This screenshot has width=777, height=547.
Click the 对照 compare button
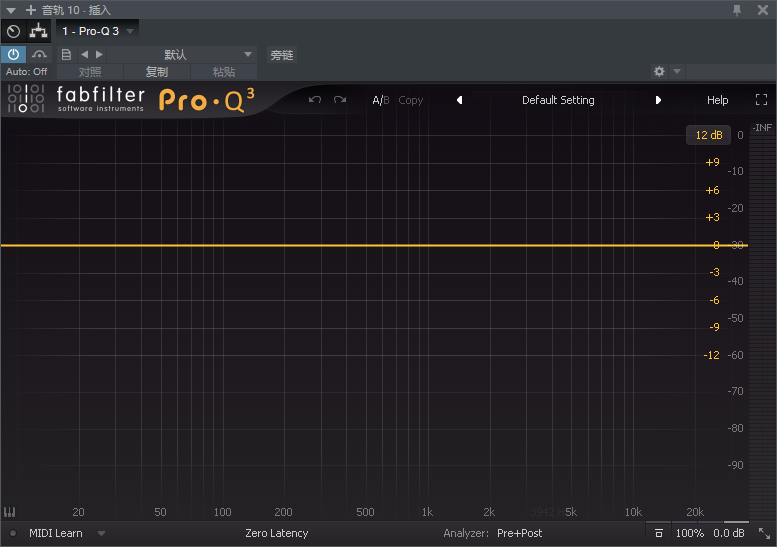click(90, 72)
